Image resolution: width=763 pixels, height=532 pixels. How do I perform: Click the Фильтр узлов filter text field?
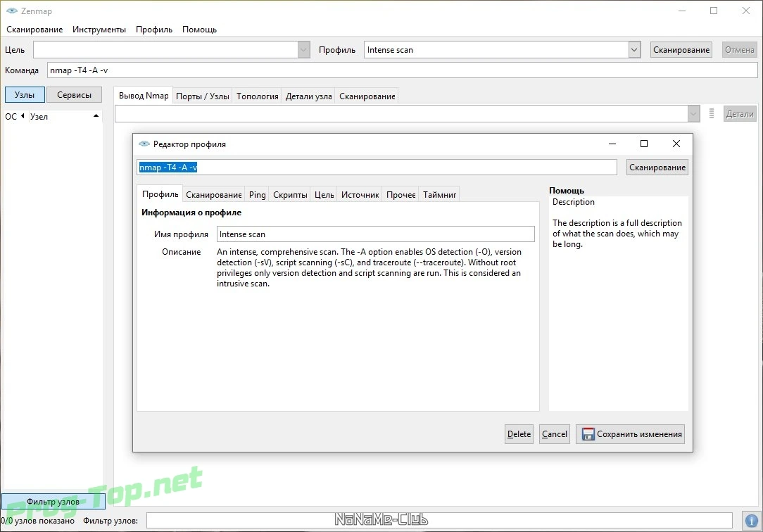[439, 520]
